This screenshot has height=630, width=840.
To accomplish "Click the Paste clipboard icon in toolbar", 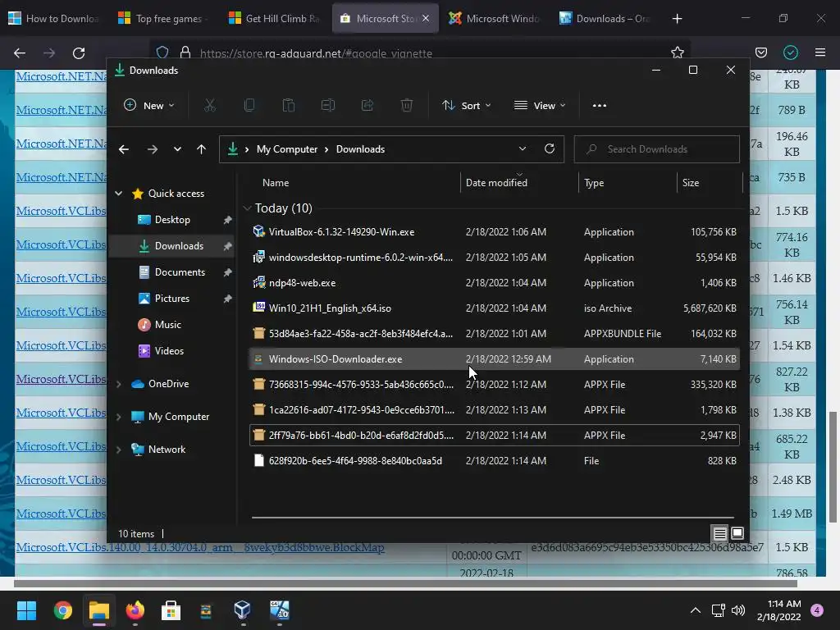I will click(x=289, y=106).
